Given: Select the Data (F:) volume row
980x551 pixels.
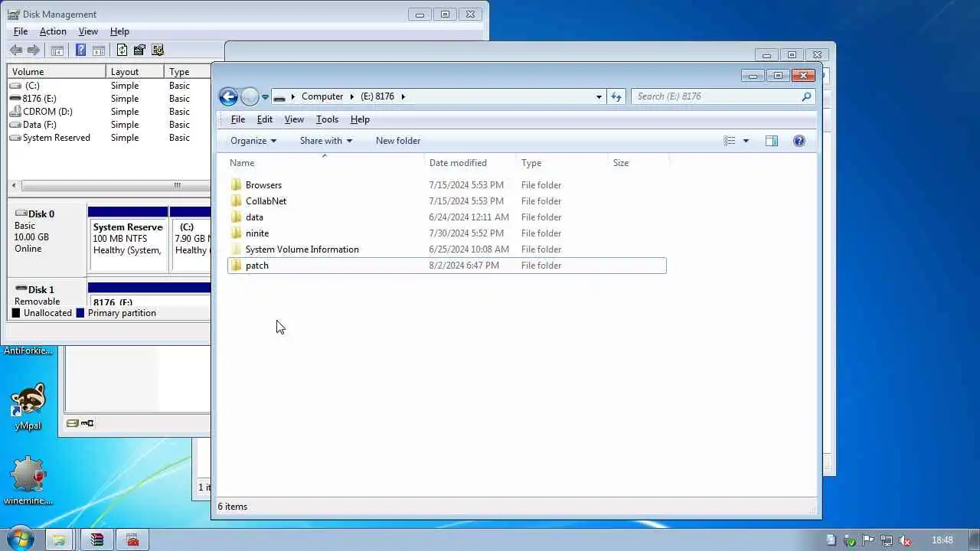Looking at the screenshot, I should click(x=109, y=125).
